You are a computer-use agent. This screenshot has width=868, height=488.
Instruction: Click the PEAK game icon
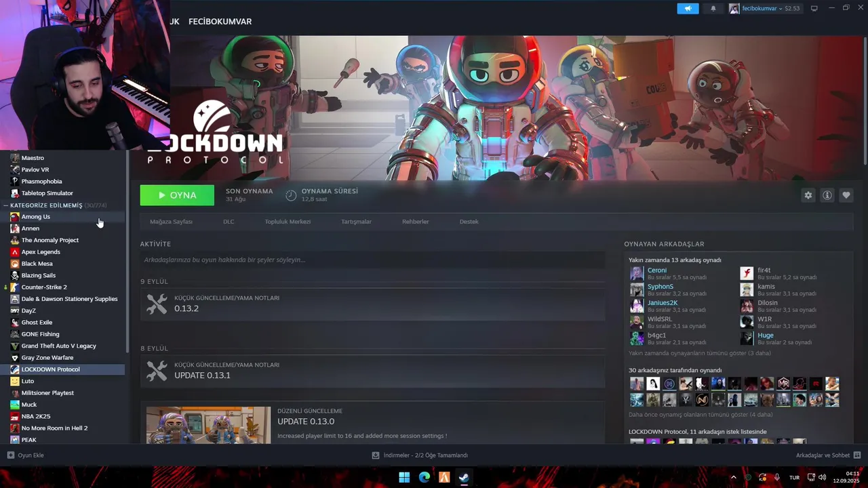click(14, 440)
